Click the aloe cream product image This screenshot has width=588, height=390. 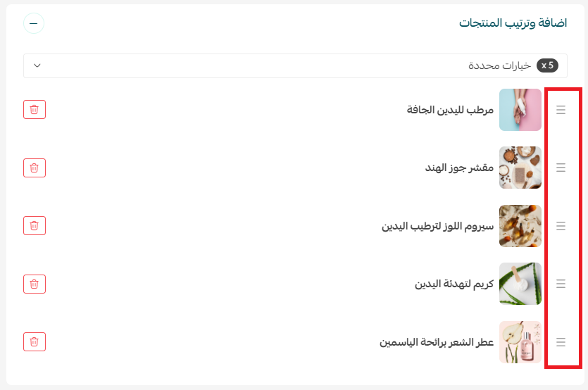click(x=520, y=284)
